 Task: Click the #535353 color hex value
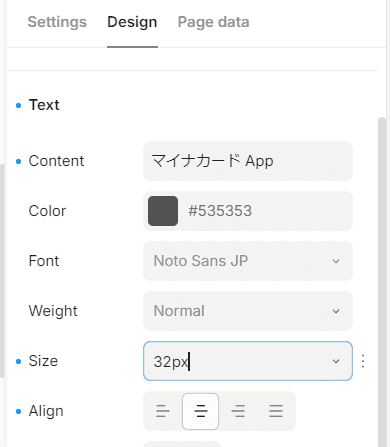(220, 211)
